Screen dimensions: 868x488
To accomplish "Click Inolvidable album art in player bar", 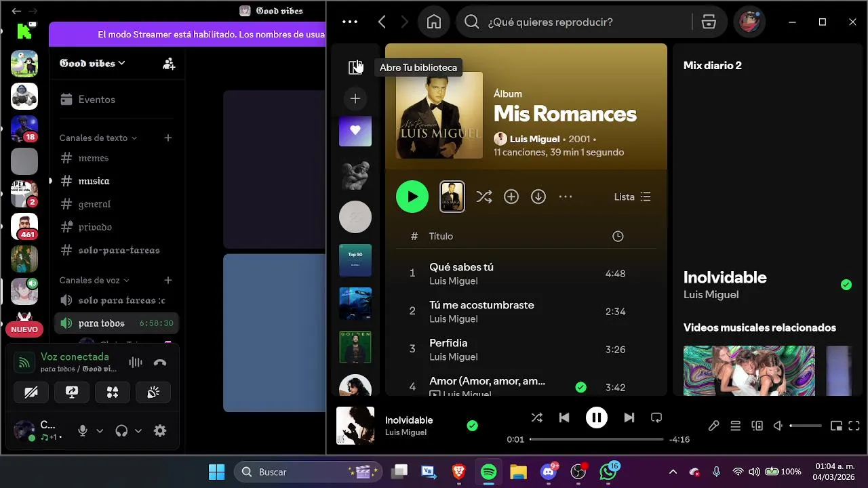I will pos(355,426).
